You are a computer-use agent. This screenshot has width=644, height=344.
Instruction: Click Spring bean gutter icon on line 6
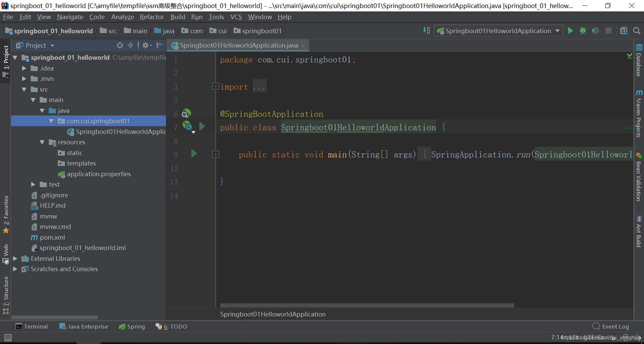pyautogui.click(x=186, y=113)
